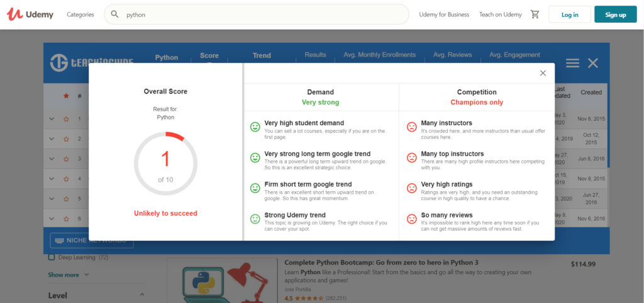This screenshot has height=303, width=644.
Task: Click smiley next to Very strong long term google trend
Action: coord(255,158)
